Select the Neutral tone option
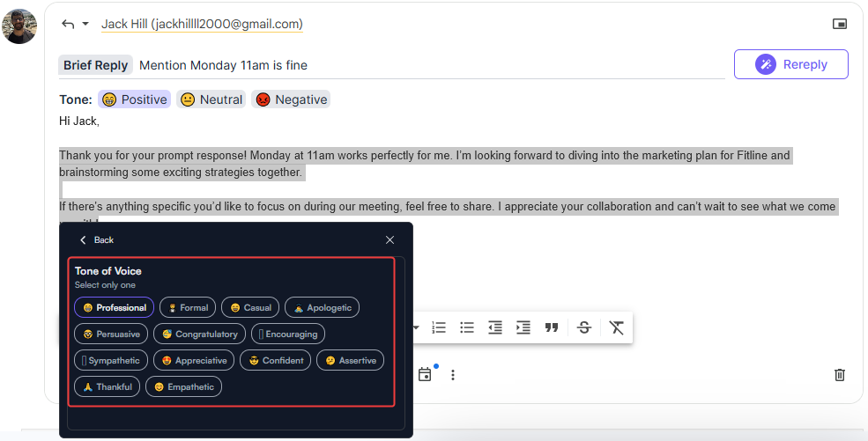This screenshot has width=868, height=441. [211, 99]
